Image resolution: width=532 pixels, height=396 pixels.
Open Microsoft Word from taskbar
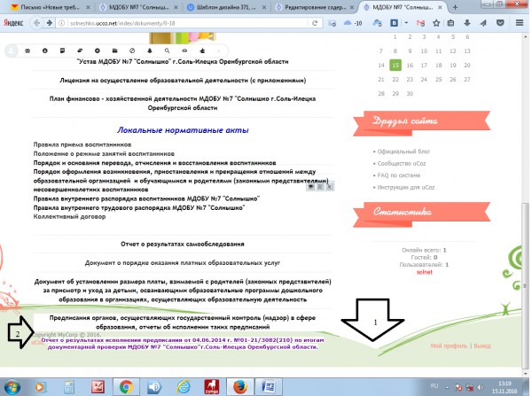[x=269, y=387]
